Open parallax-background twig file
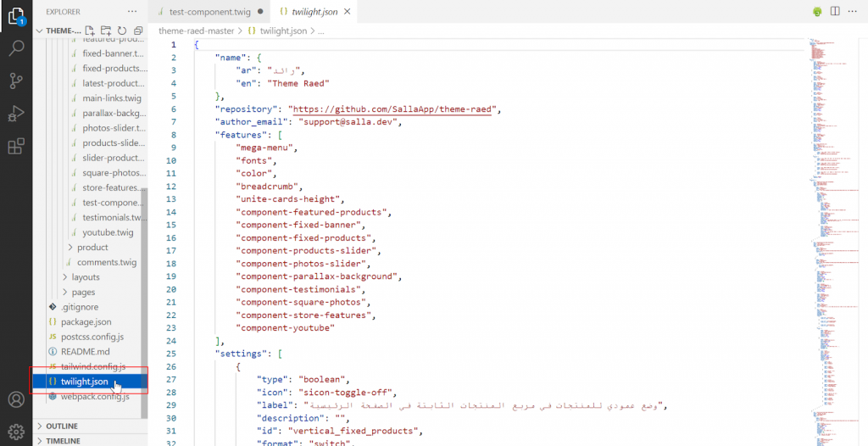The width and height of the screenshot is (868, 446). (114, 114)
